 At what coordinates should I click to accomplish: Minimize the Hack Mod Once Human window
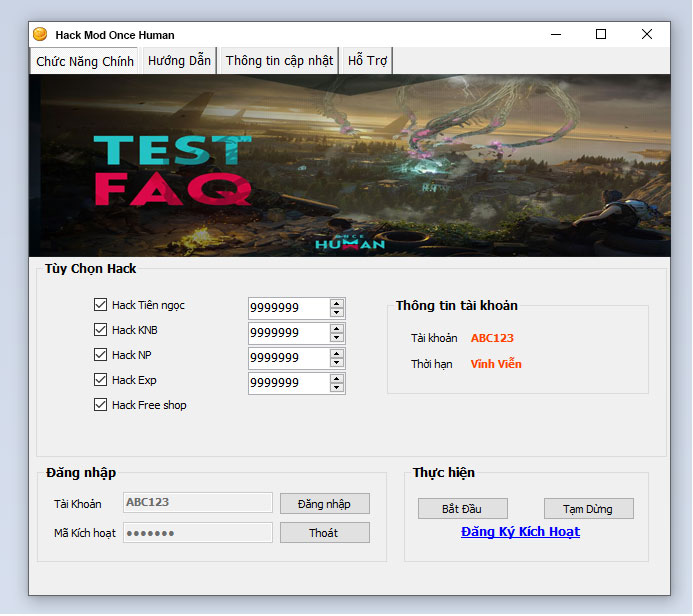[556, 34]
